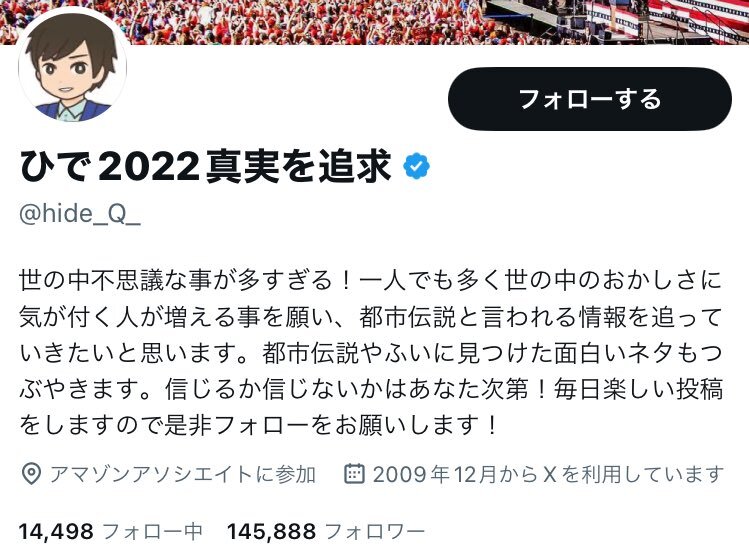Viewport: 749px width, 557px height.
Task: Open the 14,498 following count
Action: click(56, 531)
